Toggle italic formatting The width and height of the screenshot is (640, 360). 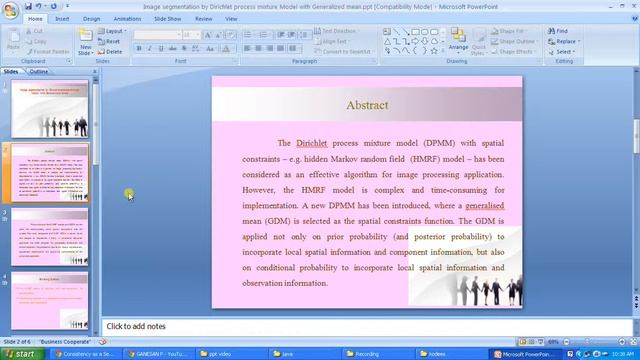(x=150, y=49)
